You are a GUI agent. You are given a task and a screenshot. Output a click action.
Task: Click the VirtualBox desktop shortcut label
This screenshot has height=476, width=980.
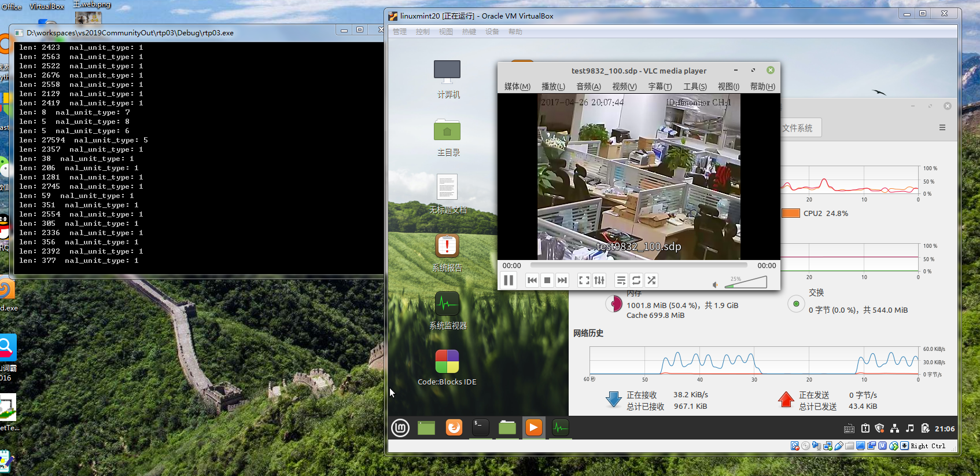(x=46, y=6)
